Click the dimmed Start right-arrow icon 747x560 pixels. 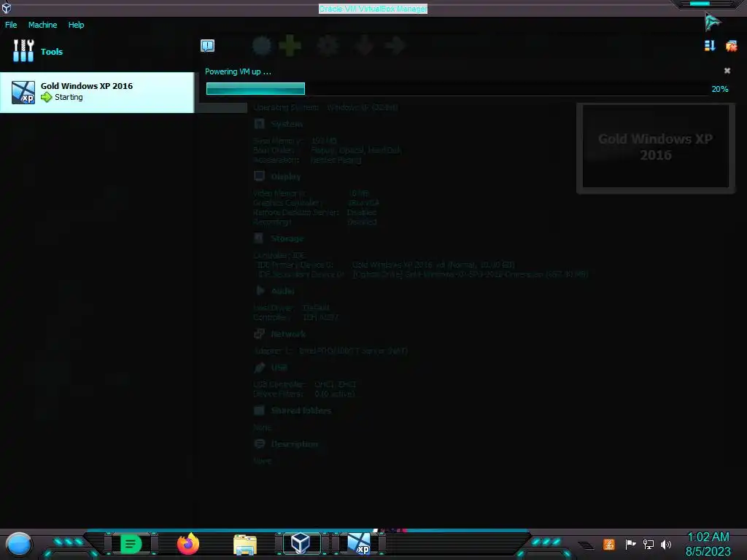395,46
